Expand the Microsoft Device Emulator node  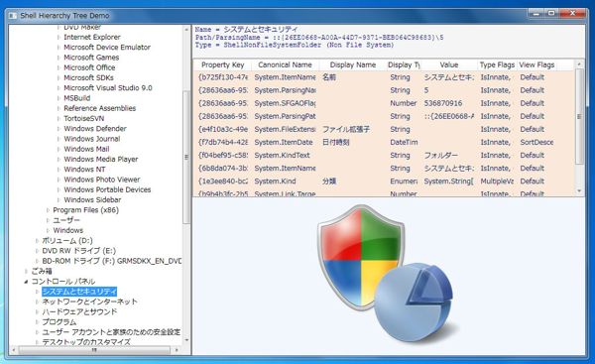point(59,48)
